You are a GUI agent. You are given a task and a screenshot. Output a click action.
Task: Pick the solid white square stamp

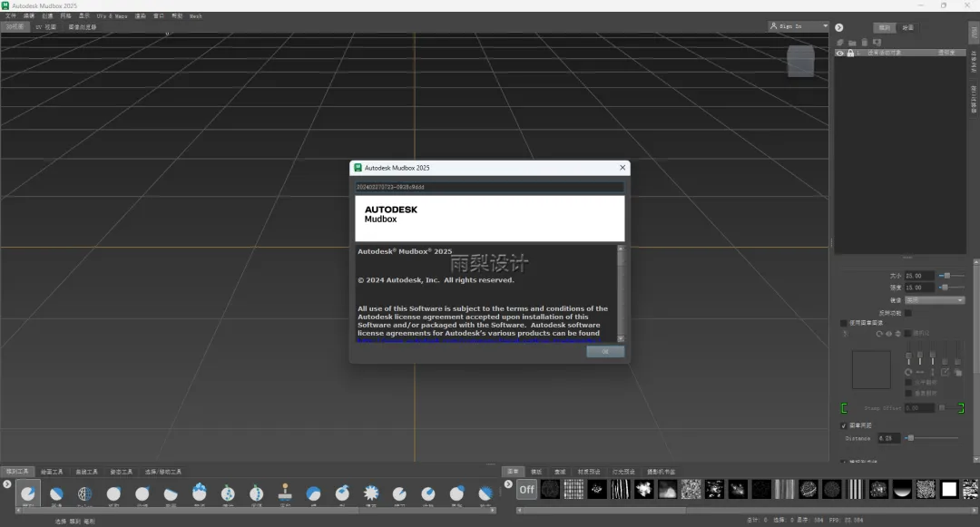tap(949, 490)
